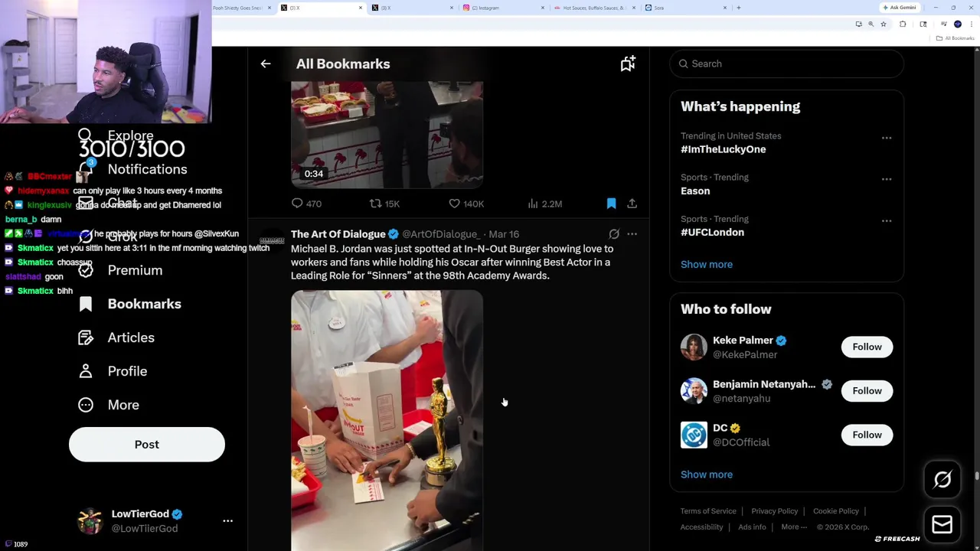Repost the tweet with 15K reposts
Image resolution: width=980 pixels, height=551 pixels.
[384, 204]
